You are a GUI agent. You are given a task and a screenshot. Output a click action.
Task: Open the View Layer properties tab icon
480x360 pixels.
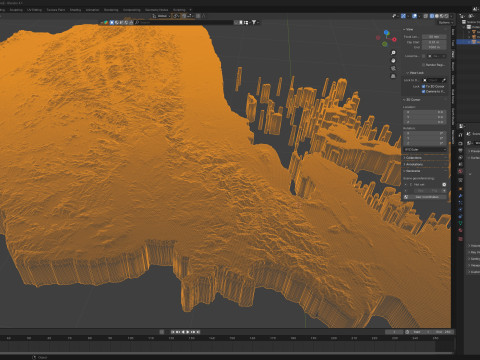pos(460,158)
